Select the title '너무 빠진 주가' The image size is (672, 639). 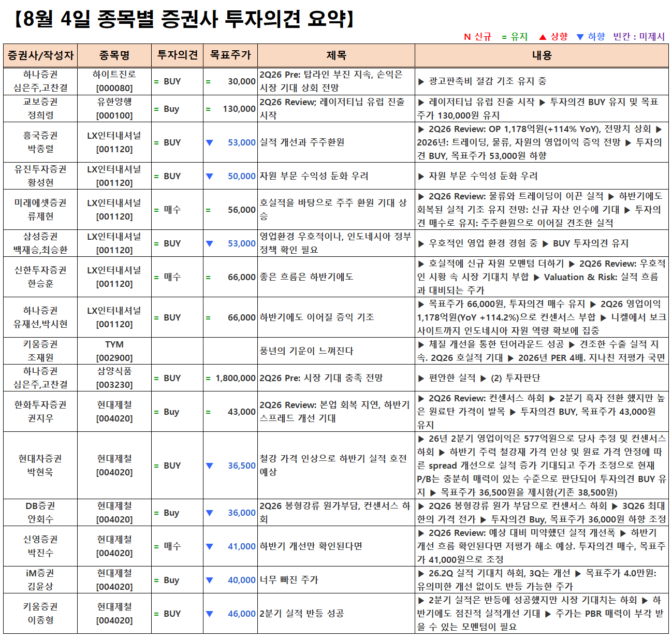pyautogui.click(x=289, y=580)
